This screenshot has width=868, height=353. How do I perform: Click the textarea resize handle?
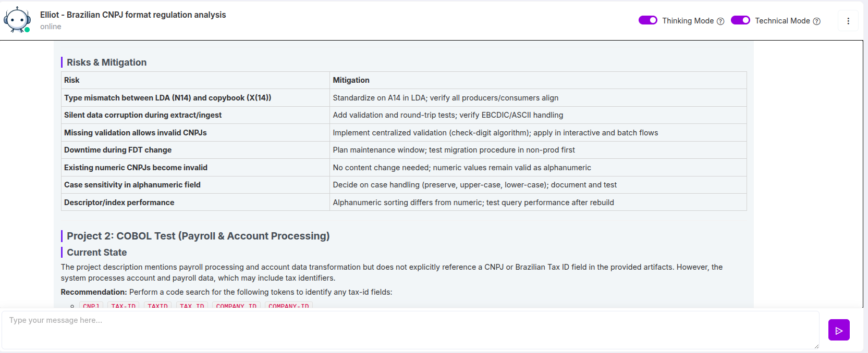pos(816,346)
